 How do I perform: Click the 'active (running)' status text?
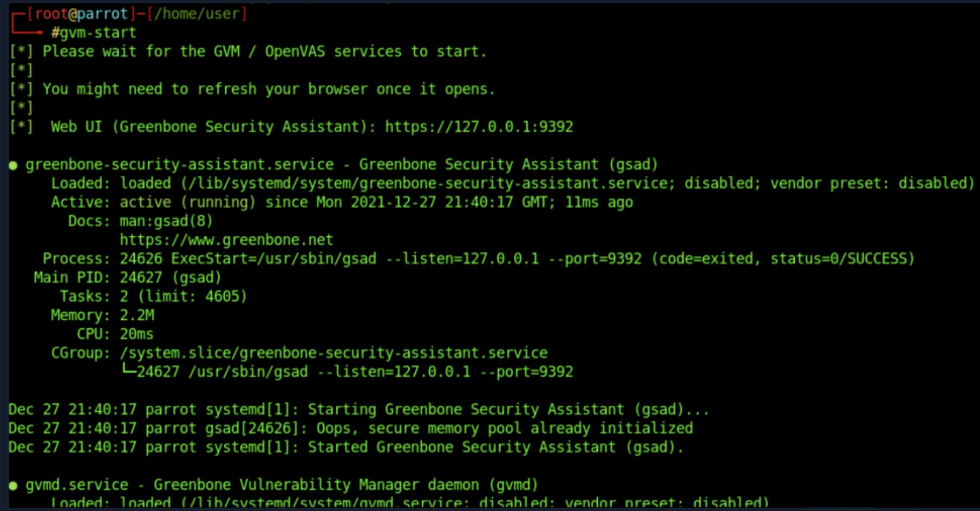[x=187, y=202]
